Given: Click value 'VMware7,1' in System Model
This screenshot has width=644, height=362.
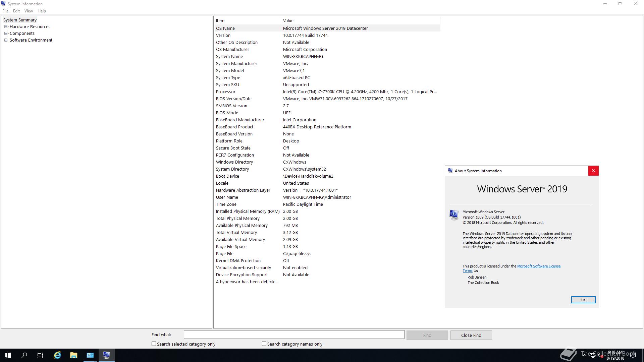Looking at the screenshot, I should coord(294,70).
